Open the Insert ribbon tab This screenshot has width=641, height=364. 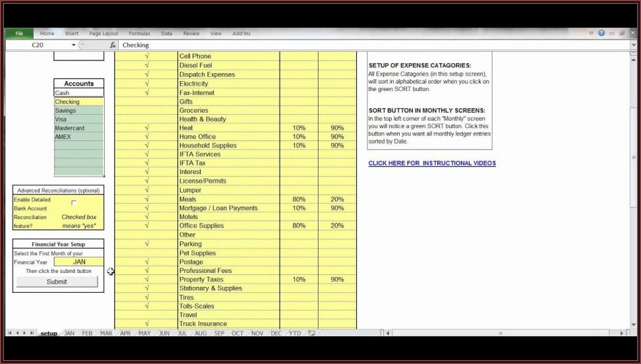[x=71, y=34]
